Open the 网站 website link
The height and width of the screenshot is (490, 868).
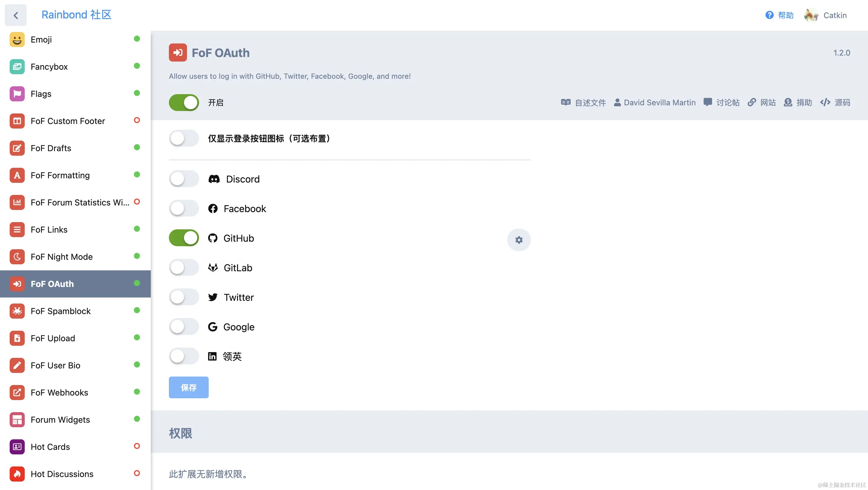click(x=762, y=103)
